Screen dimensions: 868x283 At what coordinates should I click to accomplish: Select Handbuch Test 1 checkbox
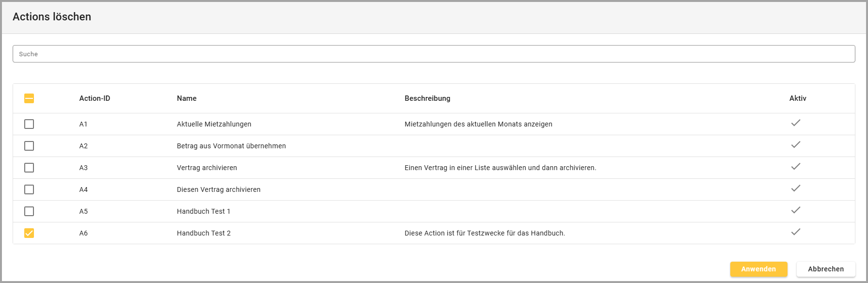point(29,211)
